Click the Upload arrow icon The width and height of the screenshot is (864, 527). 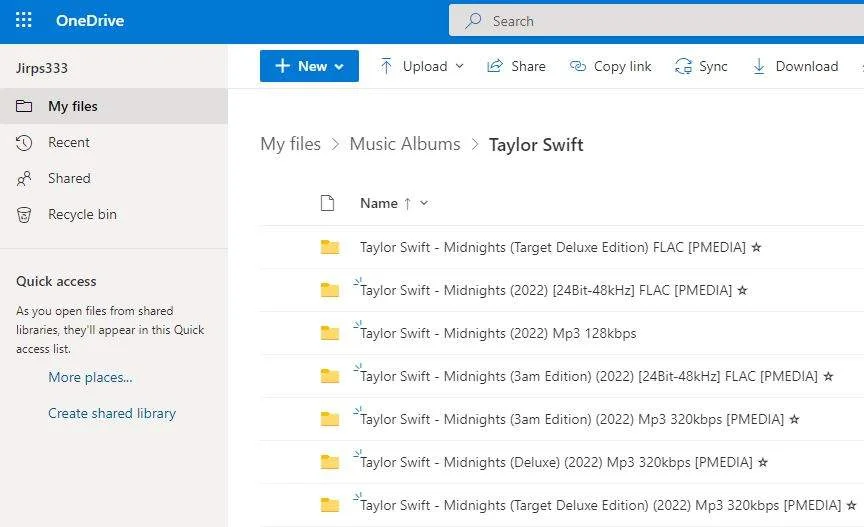click(x=386, y=66)
